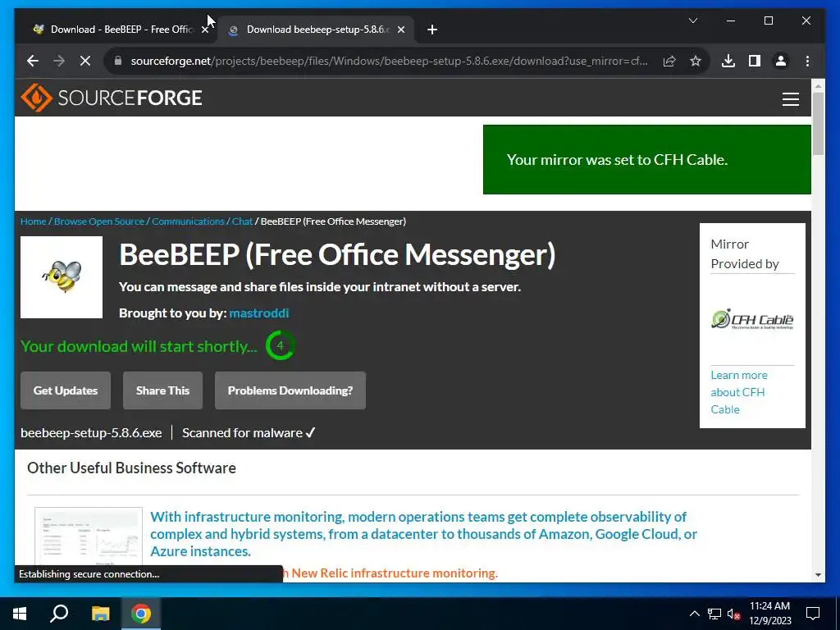Click the browser back arrow
This screenshot has width=840, height=630.
pos(33,61)
